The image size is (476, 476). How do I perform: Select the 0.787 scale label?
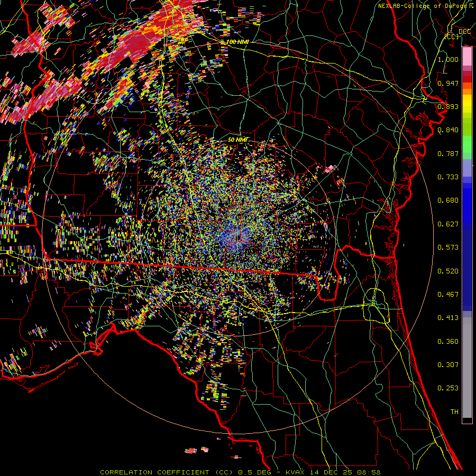tap(448, 154)
